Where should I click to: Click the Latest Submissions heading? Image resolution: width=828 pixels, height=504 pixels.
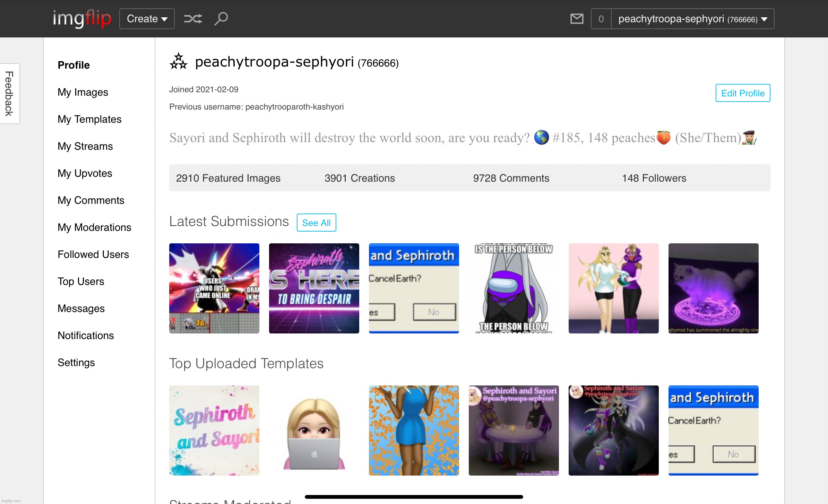(229, 221)
